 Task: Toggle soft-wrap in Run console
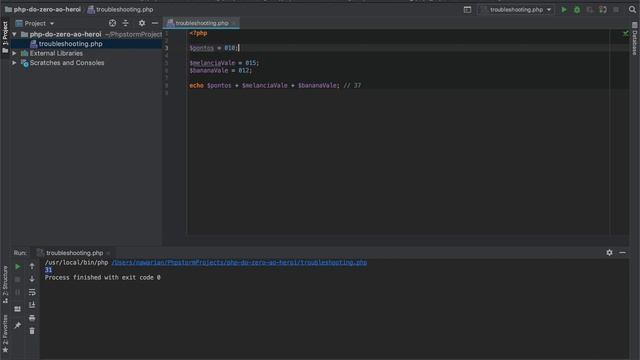pos(32,292)
